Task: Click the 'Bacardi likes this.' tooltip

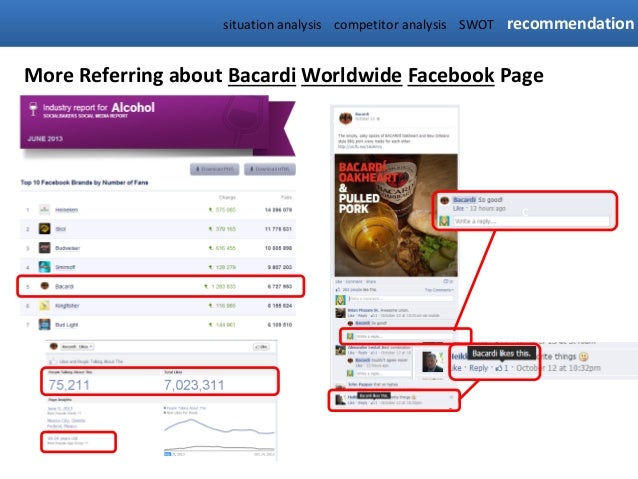Action: coord(502,353)
